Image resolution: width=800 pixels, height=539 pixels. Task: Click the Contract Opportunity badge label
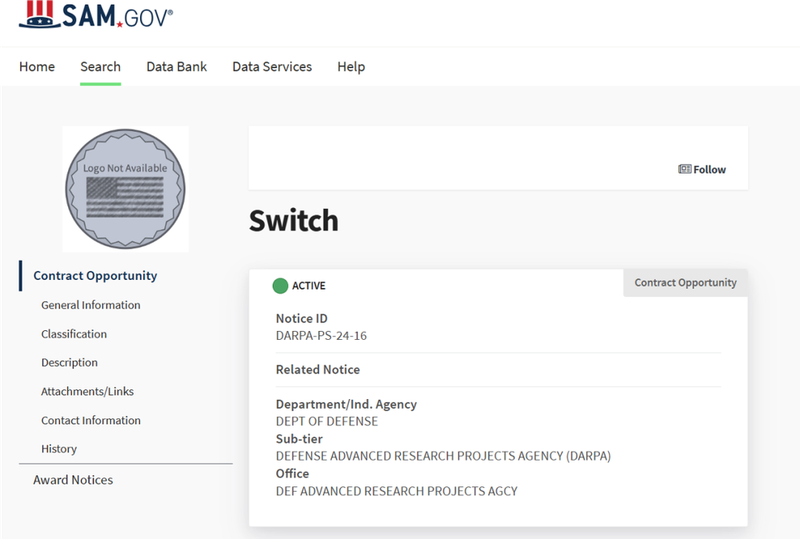tap(685, 283)
